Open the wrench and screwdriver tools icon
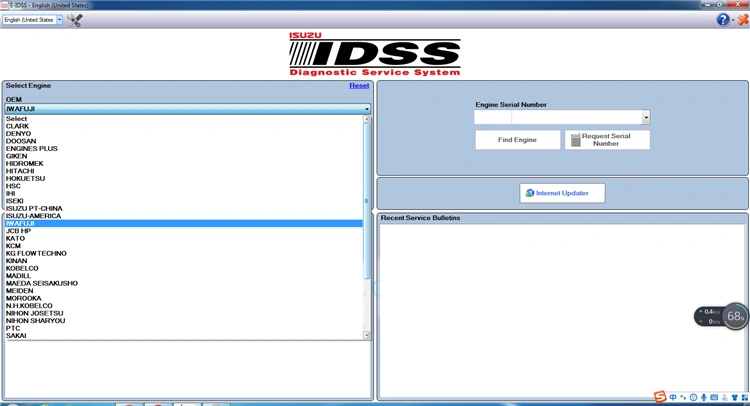 [x=75, y=20]
